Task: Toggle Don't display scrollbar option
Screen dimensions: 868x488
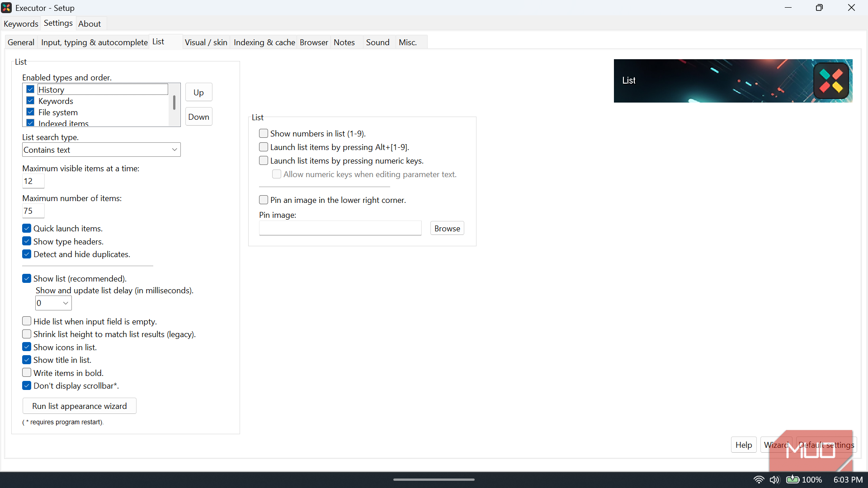Action: click(x=27, y=386)
